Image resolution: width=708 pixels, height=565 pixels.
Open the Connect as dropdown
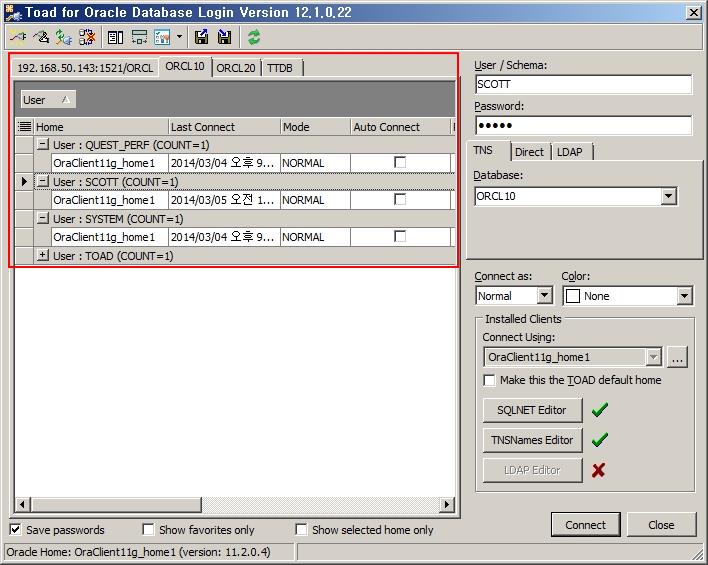click(544, 296)
